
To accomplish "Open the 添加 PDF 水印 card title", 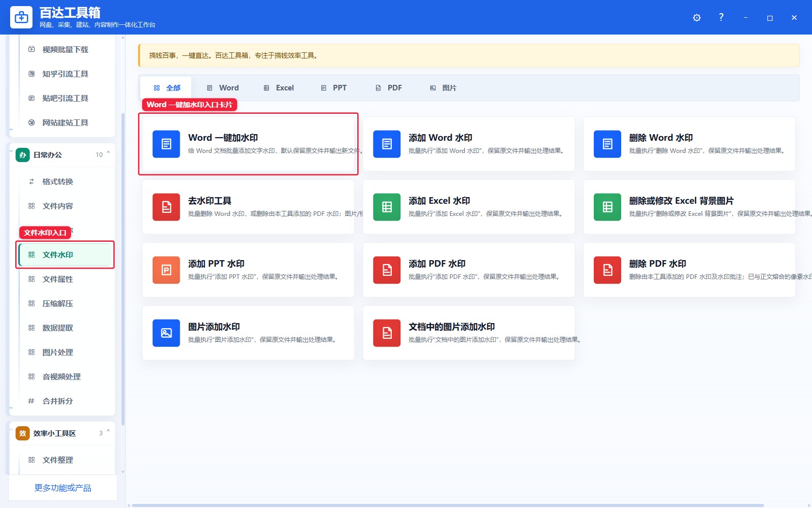I will [437, 264].
